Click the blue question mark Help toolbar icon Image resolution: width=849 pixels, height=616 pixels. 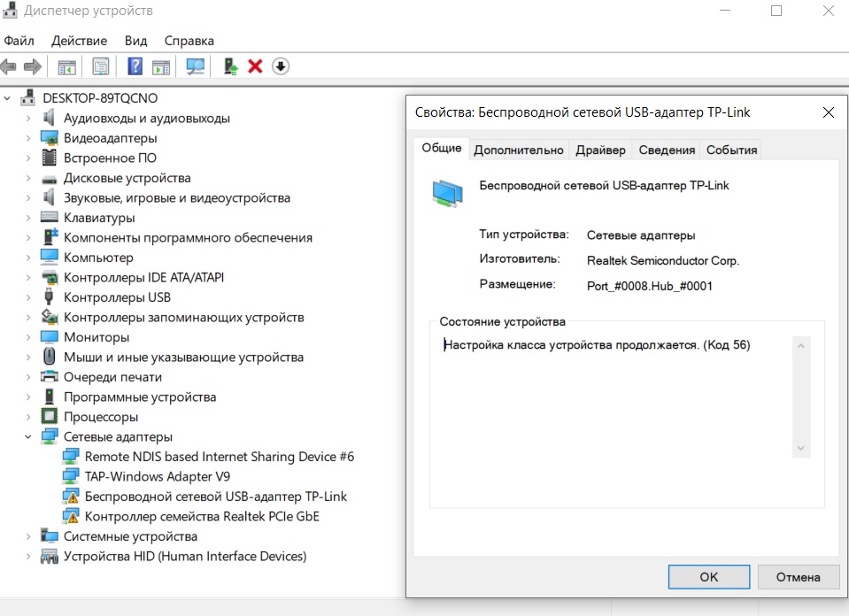135,66
